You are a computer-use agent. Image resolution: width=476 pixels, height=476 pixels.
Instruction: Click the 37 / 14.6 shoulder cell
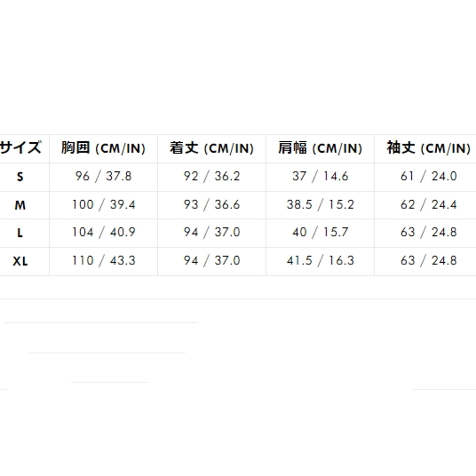pos(320,176)
